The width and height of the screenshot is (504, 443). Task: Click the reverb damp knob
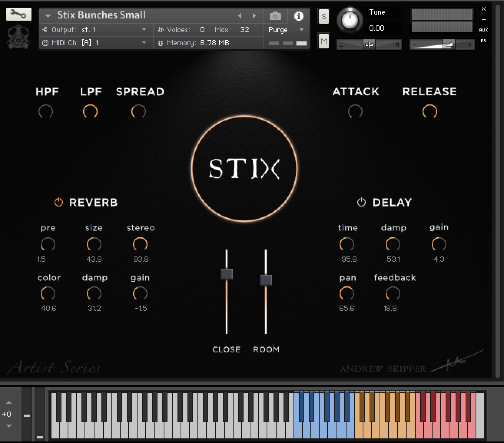(x=94, y=294)
